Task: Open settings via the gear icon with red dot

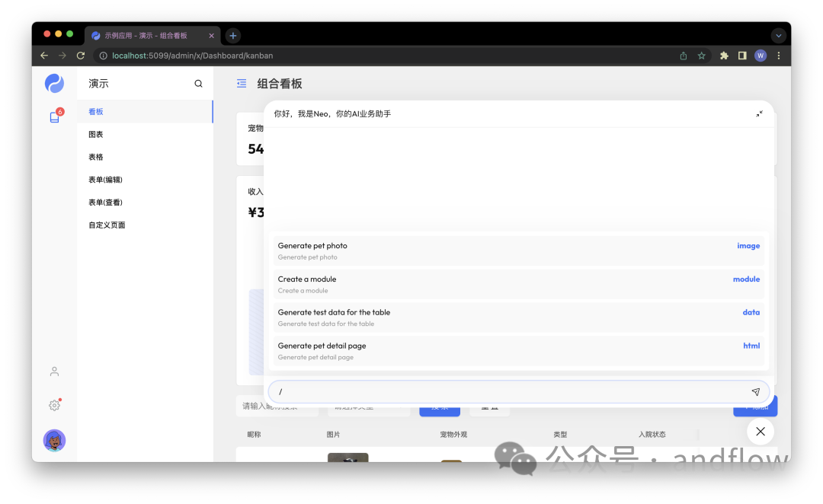Action: [x=54, y=405]
